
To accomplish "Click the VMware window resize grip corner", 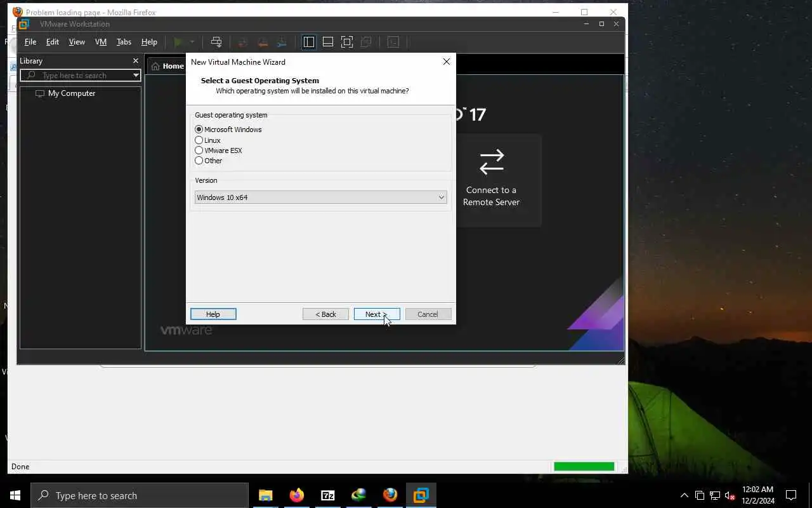I will (621, 360).
